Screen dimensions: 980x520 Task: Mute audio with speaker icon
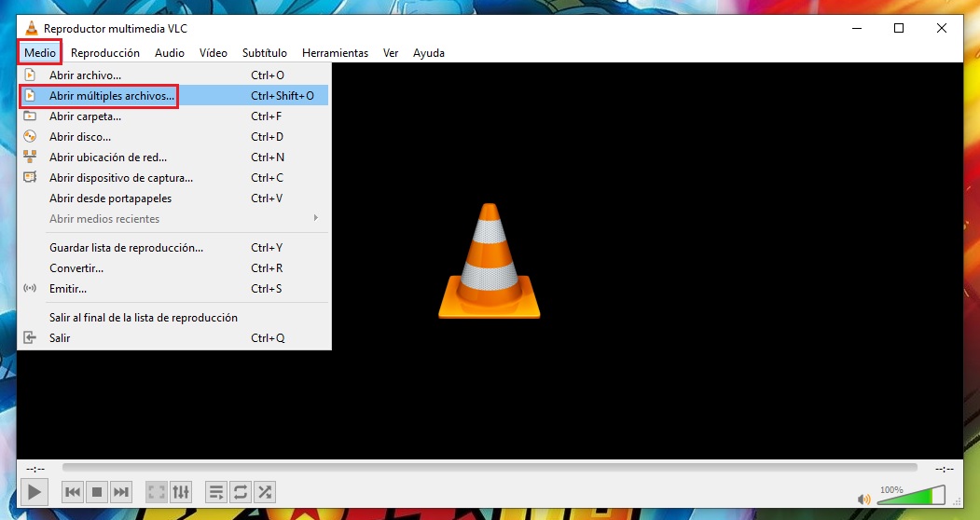pyautogui.click(x=864, y=499)
